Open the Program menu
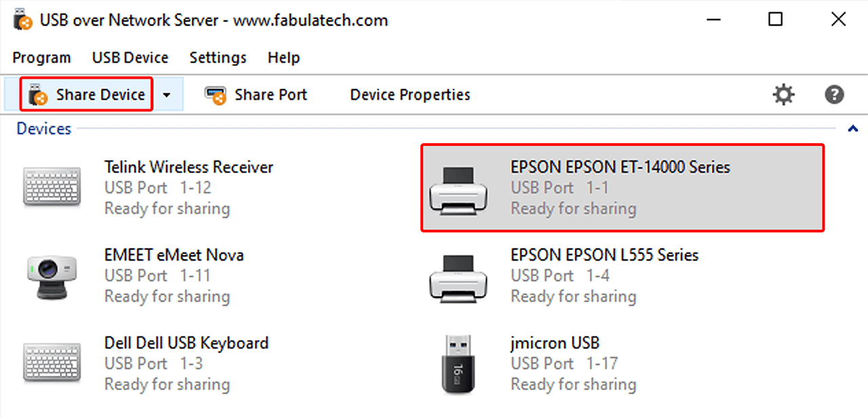The image size is (868, 418). [x=41, y=58]
